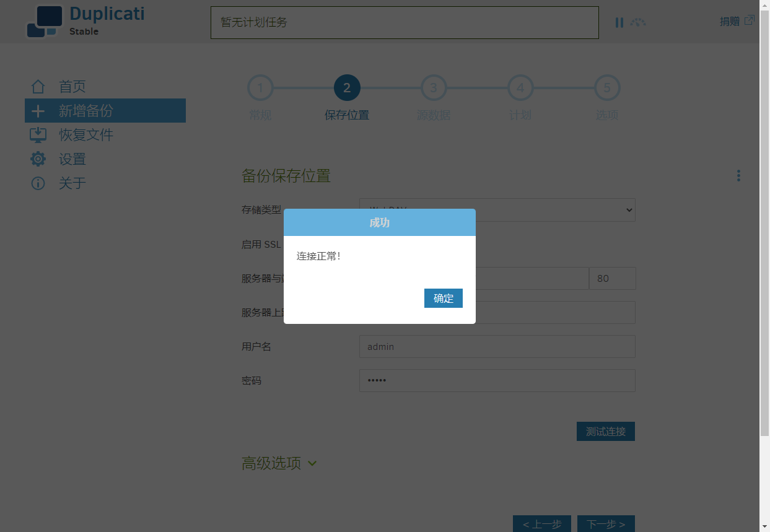Viewport: 770px width, 532px height.
Task: Confirm the dialog with 确定
Action: click(444, 298)
